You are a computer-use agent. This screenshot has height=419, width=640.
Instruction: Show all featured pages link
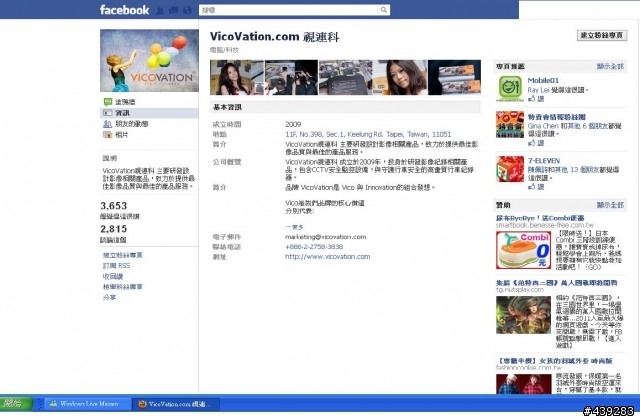610,66
